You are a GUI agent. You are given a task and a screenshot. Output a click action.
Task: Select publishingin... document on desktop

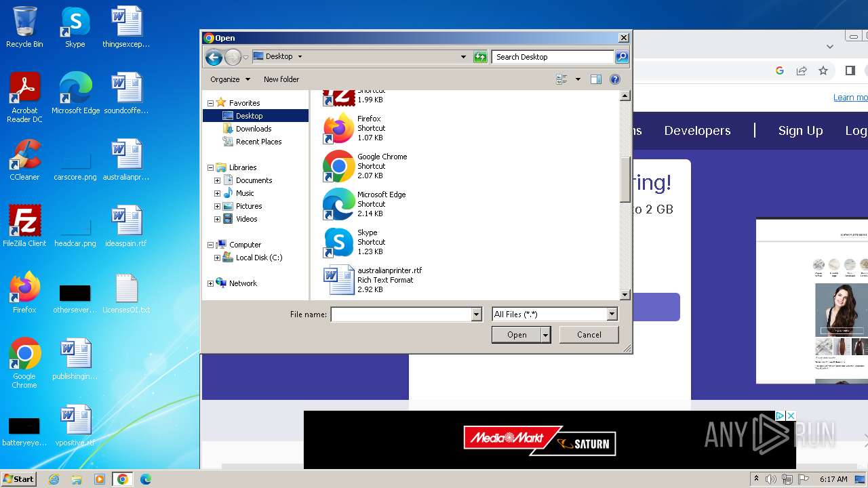pyautogui.click(x=75, y=359)
